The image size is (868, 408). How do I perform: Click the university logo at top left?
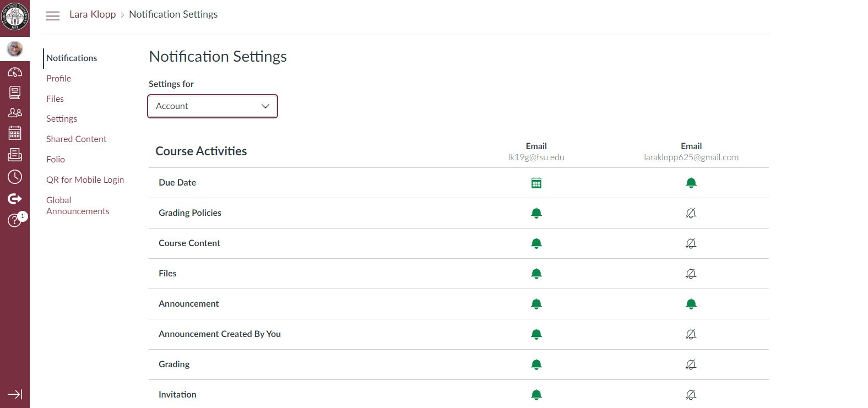(15, 17)
